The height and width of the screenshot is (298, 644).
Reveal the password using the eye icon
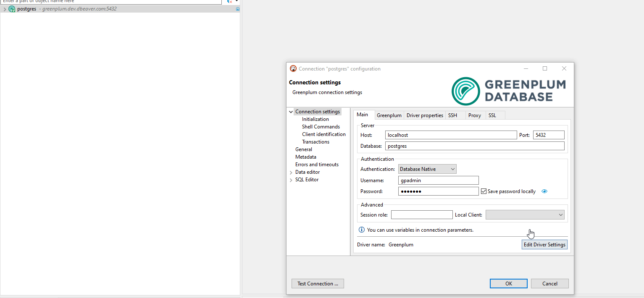(x=544, y=191)
